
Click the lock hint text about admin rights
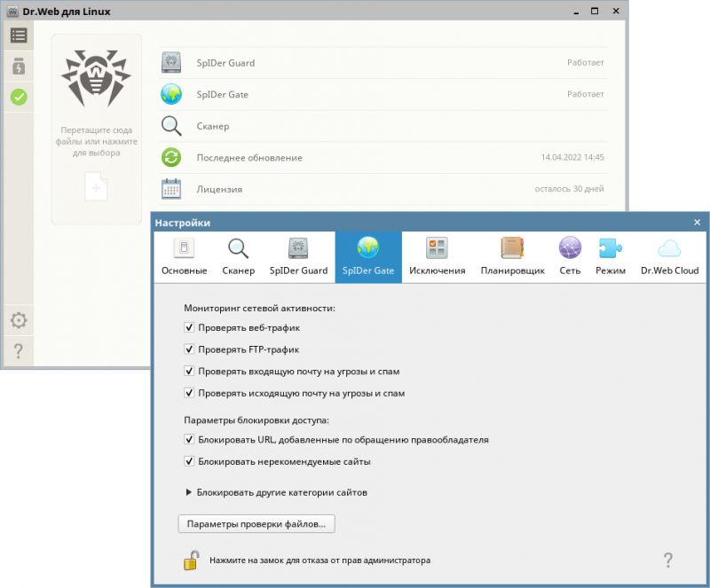click(x=319, y=561)
